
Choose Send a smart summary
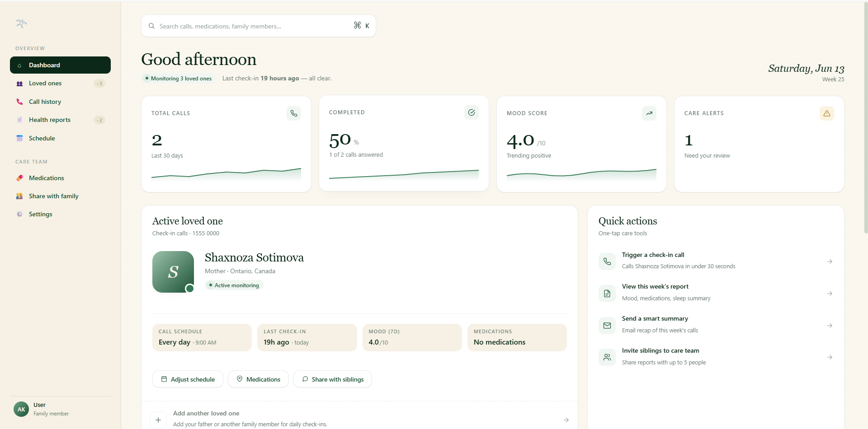pyautogui.click(x=716, y=326)
